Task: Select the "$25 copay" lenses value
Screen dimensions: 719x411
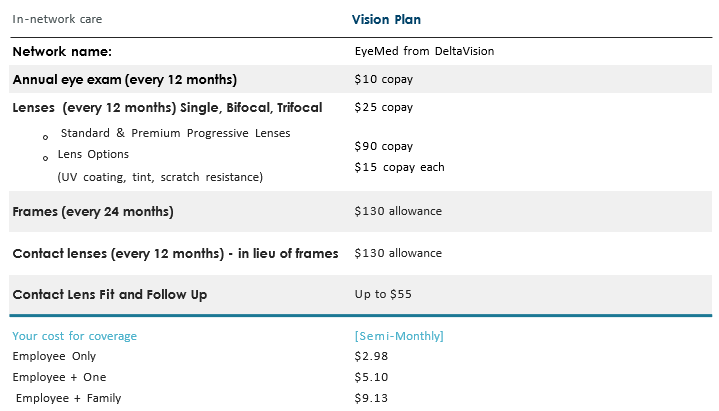Action: click(384, 107)
